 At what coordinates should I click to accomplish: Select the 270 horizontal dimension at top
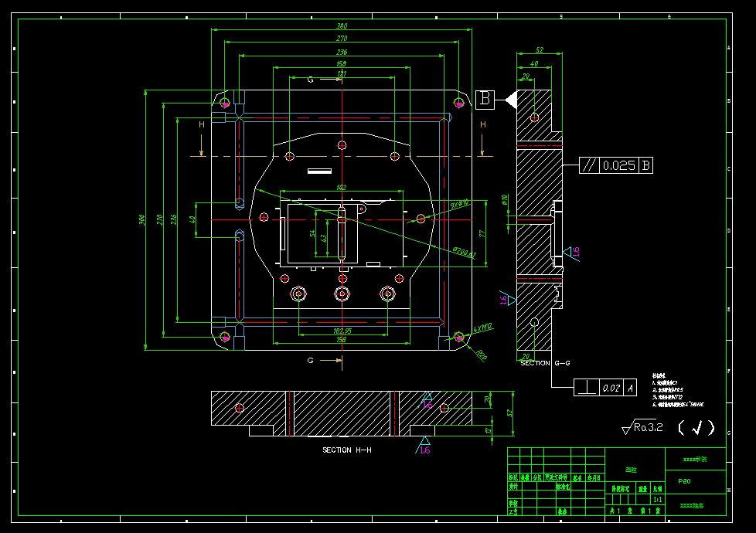tap(342, 39)
